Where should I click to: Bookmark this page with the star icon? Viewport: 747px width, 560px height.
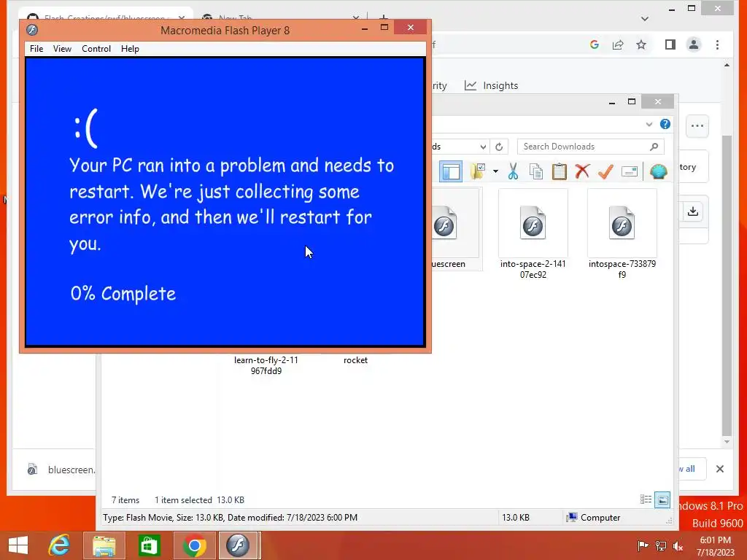click(x=641, y=44)
